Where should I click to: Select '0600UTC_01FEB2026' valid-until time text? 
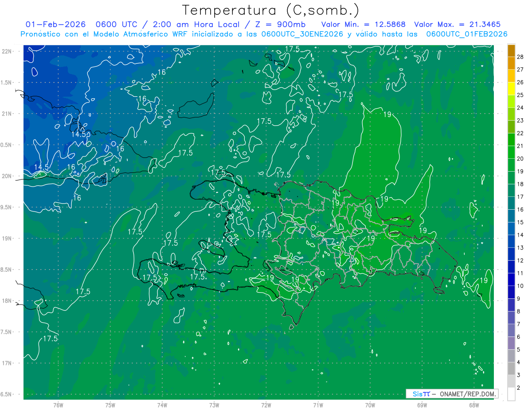tap(467, 34)
